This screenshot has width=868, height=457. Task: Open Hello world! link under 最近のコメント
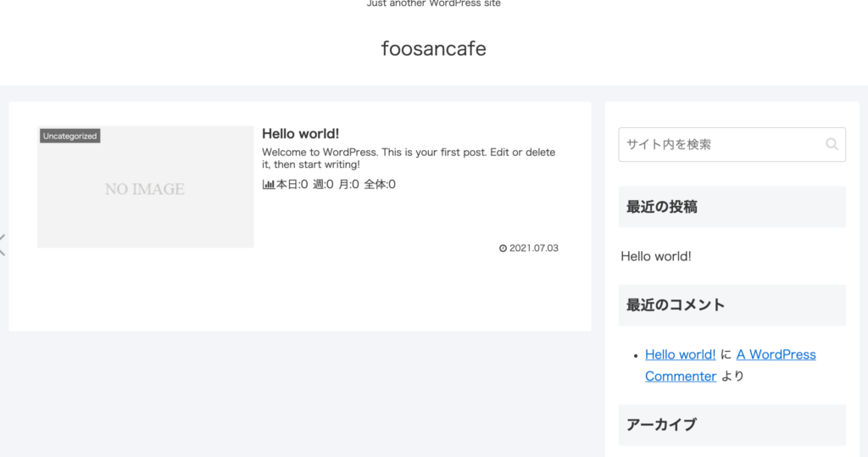680,354
